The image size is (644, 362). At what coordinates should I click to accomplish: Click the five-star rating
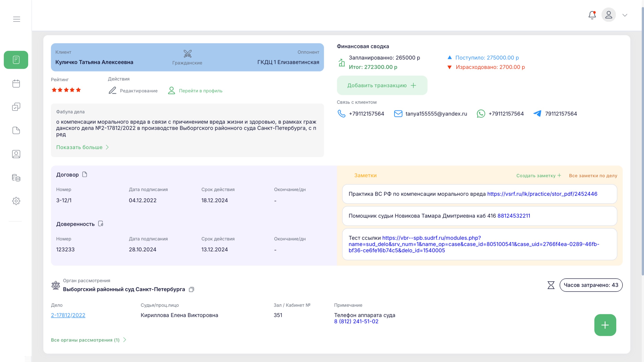point(66,90)
